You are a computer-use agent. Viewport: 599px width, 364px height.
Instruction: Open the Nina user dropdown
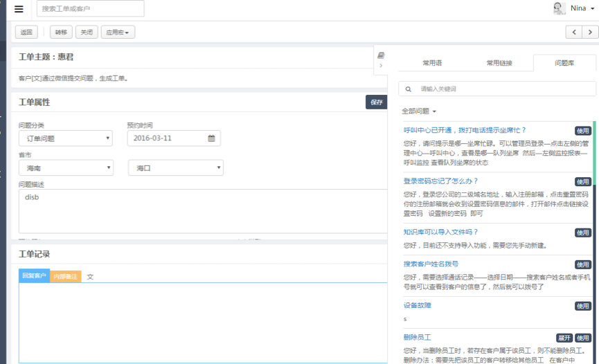click(x=582, y=8)
